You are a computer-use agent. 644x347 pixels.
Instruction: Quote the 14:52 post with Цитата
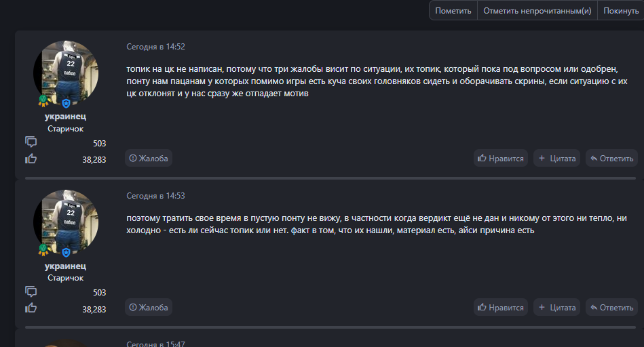pos(556,159)
